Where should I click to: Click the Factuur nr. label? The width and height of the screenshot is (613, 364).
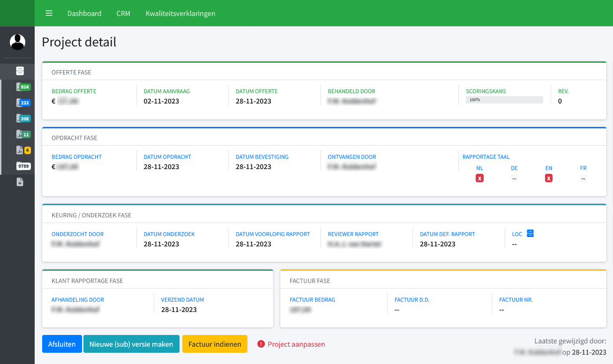tap(516, 300)
